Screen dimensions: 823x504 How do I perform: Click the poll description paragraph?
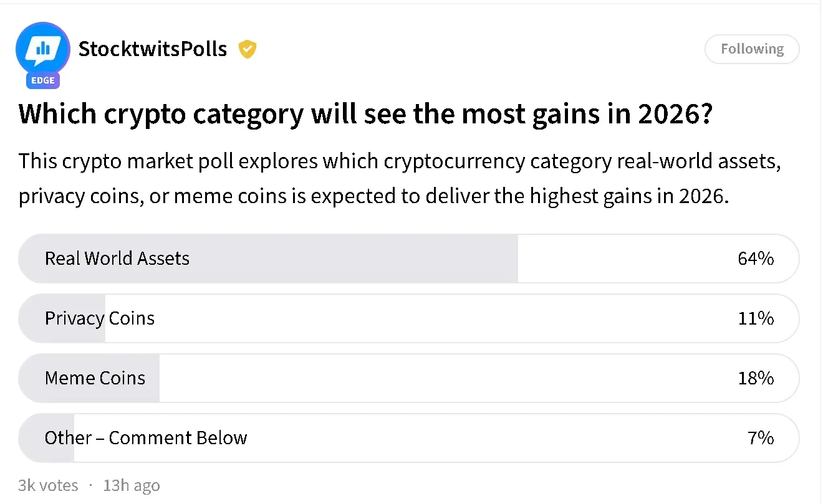coord(399,179)
